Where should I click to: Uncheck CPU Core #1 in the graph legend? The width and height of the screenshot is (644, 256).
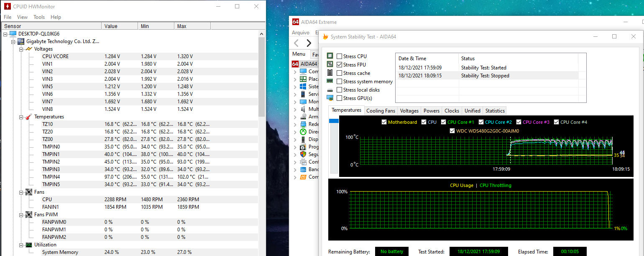pos(443,122)
